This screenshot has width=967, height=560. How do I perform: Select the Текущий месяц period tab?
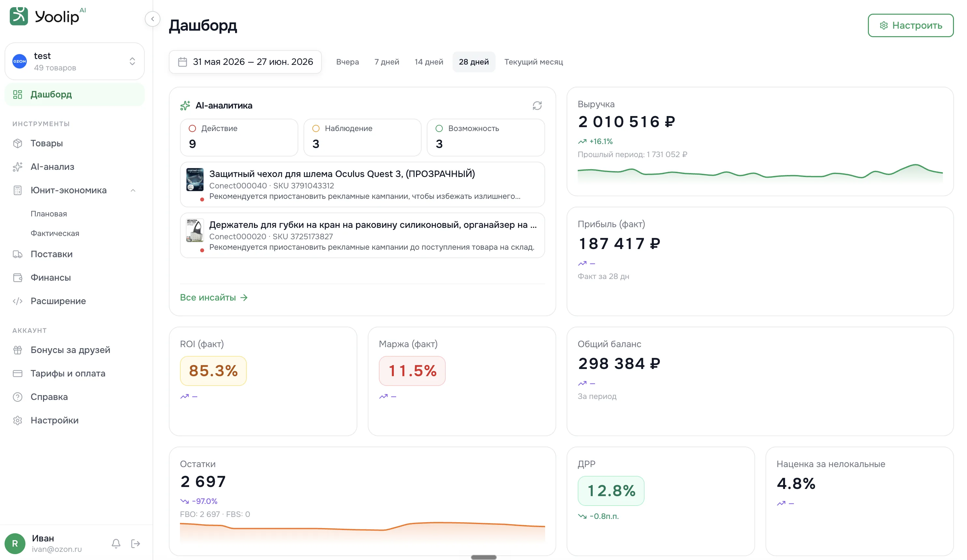533,62
